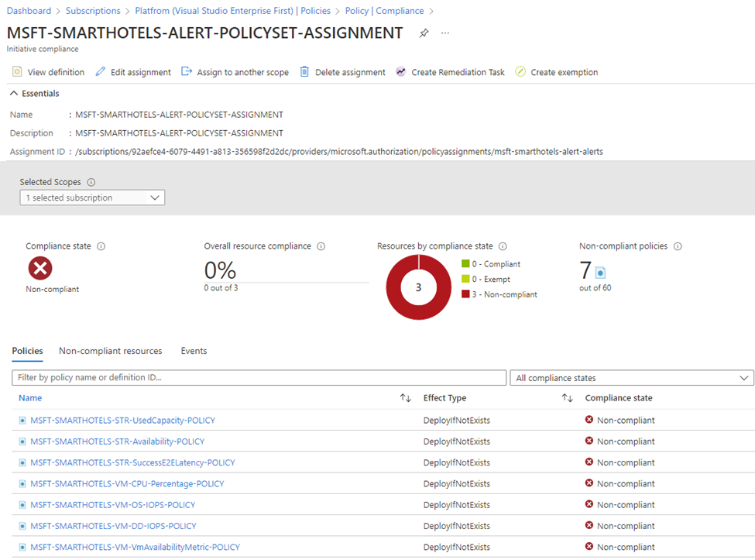Image resolution: width=755 pixels, height=560 pixels.
Task: Click the '3 - Non-compliant' legend label
Action: tap(505, 294)
